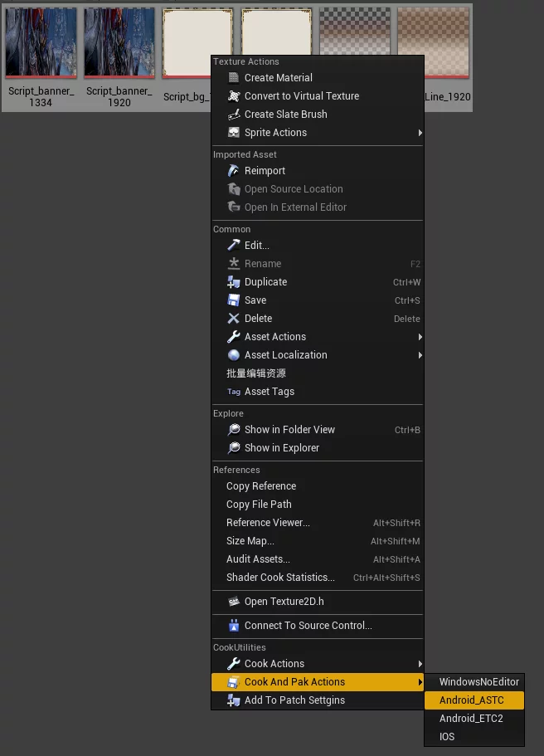The width and height of the screenshot is (544, 756).
Task: Click the Duplicate asset icon
Action: pyautogui.click(x=234, y=282)
